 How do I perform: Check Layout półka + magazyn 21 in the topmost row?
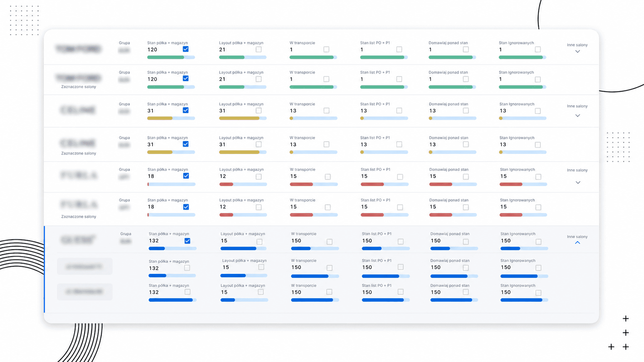coord(258,49)
